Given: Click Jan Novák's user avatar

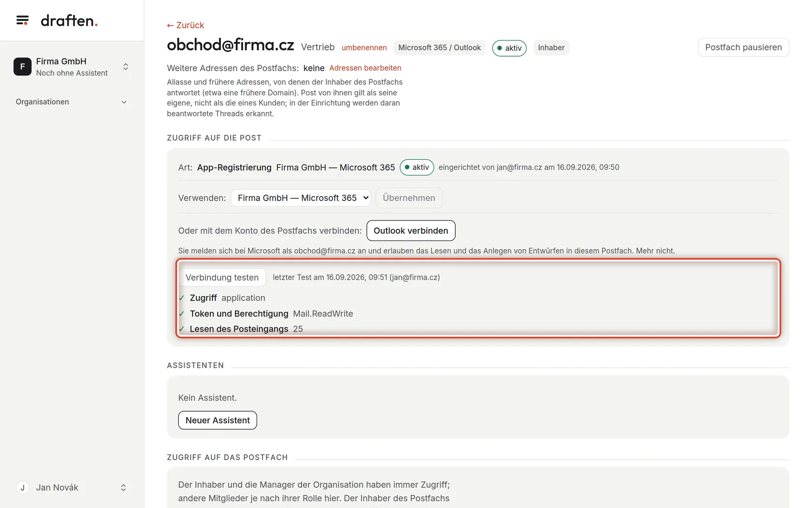Looking at the screenshot, I should [x=22, y=488].
